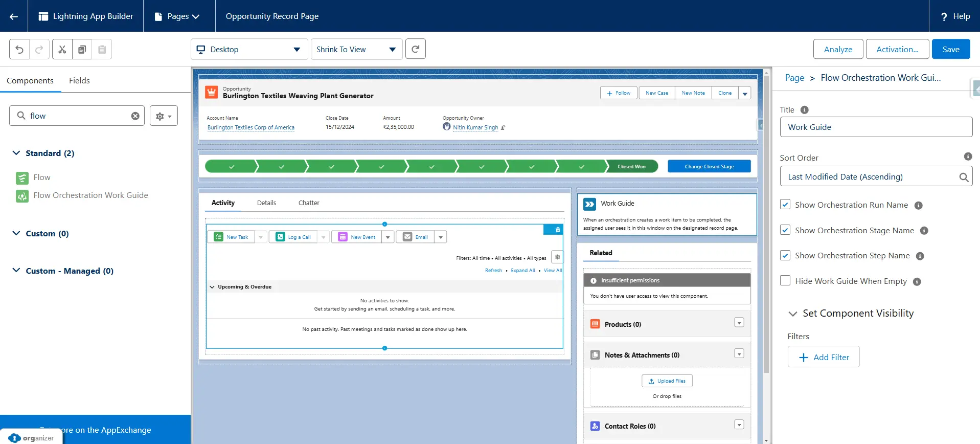
Task: Enable Hide Work Guide When Empty checkbox
Action: tap(785, 280)
